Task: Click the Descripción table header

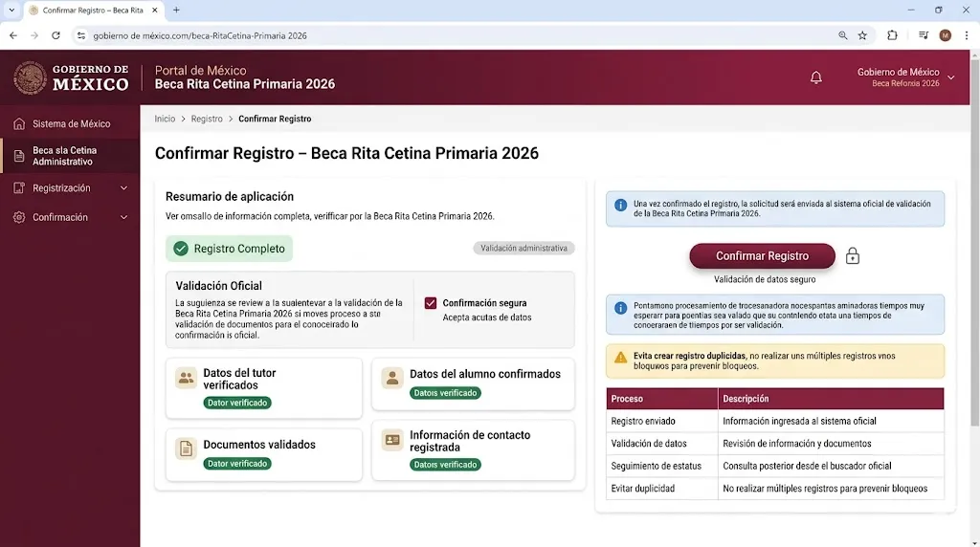Action: tap(831, 399)
